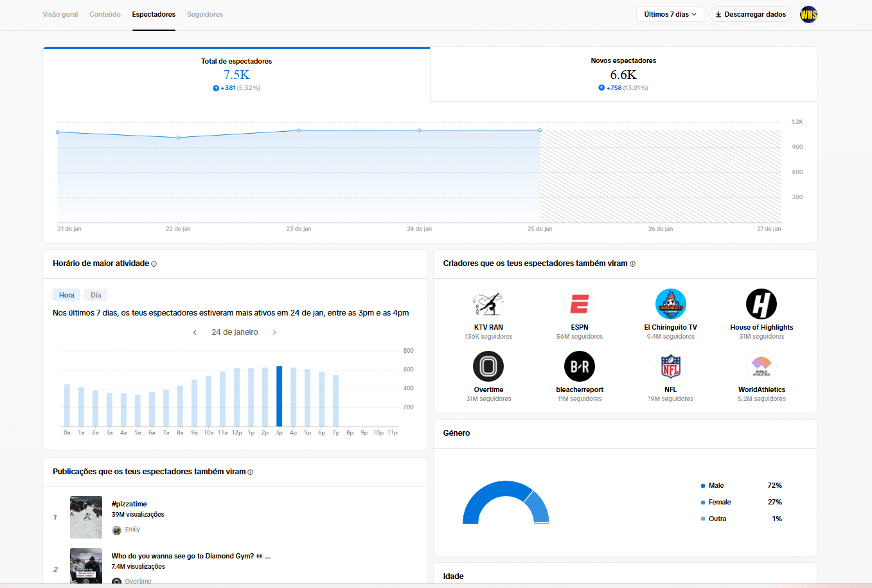This screenshot has width=872, height=588.
Task: Open the ESPN creator logo
Action: coord(579,304)
